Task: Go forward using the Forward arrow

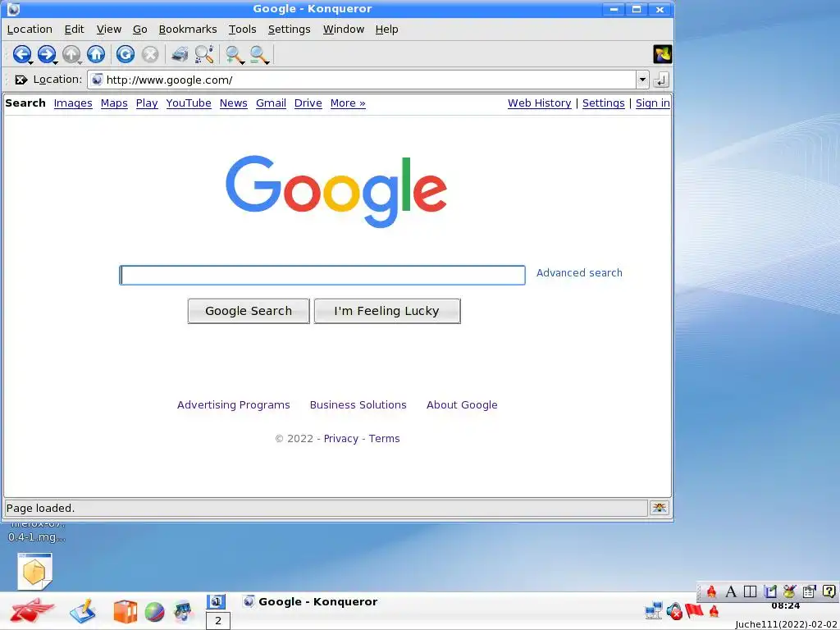Action: (46, 54)
